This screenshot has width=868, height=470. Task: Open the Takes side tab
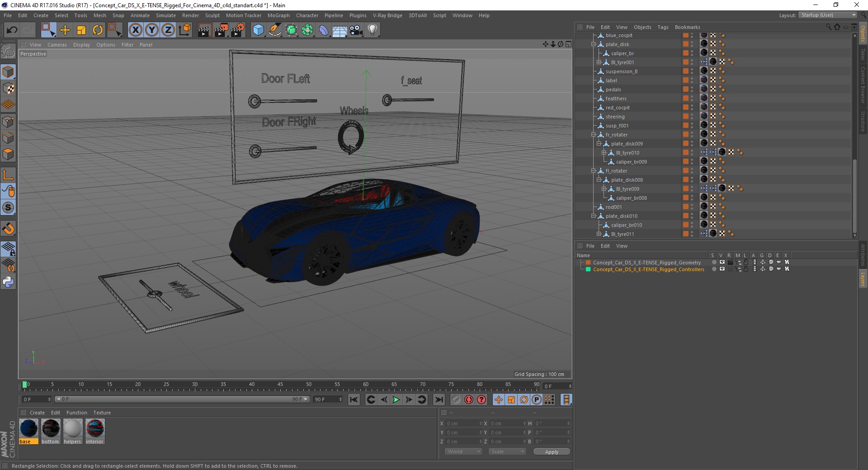[x=863, y=54]
